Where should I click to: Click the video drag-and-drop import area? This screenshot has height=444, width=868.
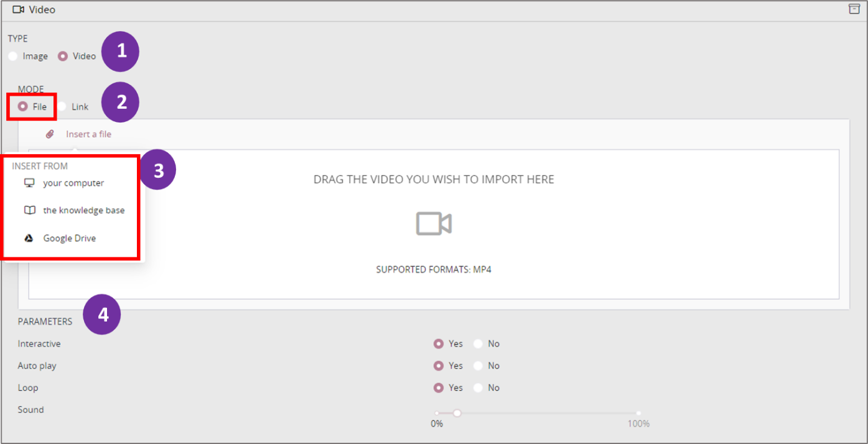[560, 236]
